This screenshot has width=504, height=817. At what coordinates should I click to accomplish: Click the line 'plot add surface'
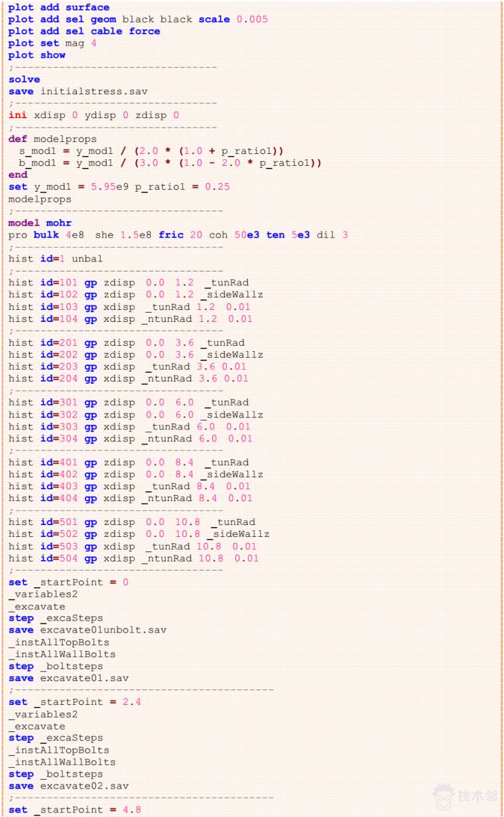pos(59,7)
